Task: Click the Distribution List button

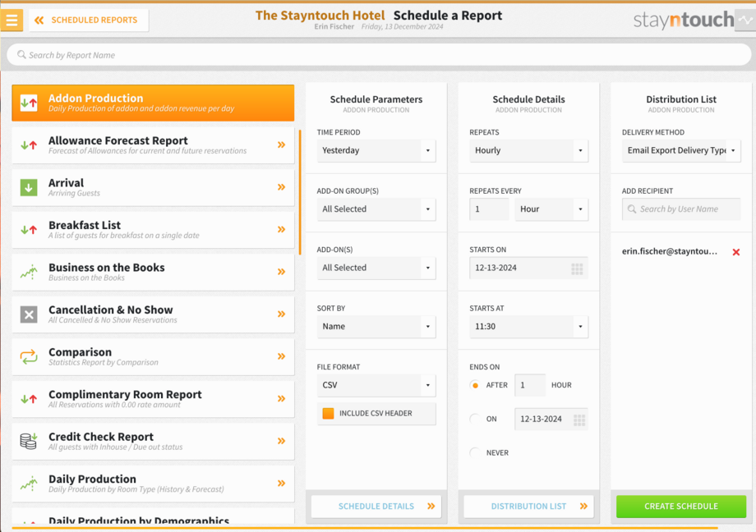Action: (x=528, y=507)
